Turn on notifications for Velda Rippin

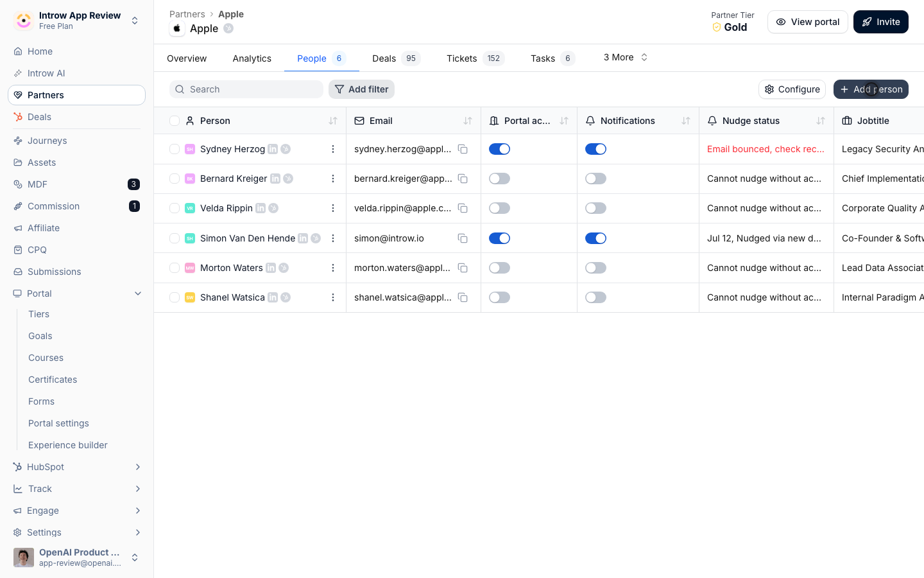[595, 208]
